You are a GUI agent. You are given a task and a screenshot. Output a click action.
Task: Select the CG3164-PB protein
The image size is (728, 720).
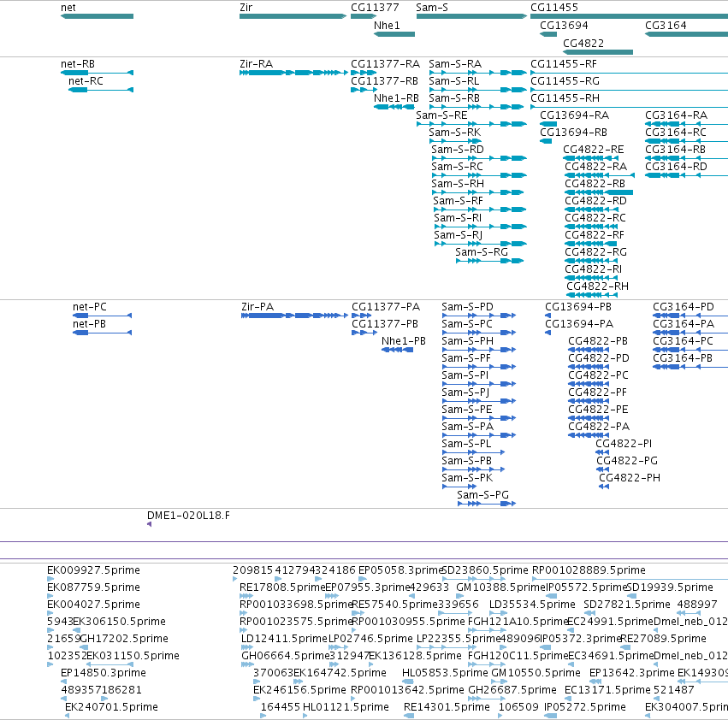pos(690,367)
